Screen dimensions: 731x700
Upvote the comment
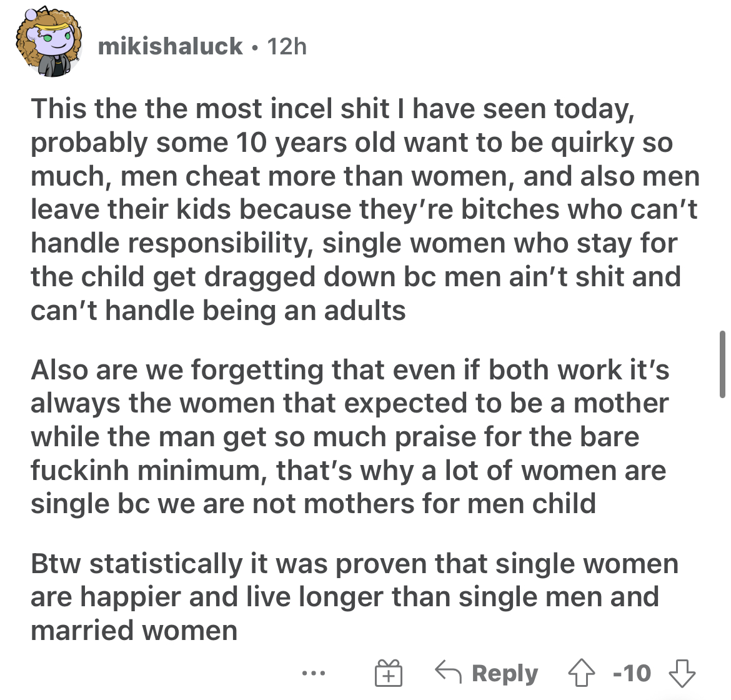tap(581, 672)
